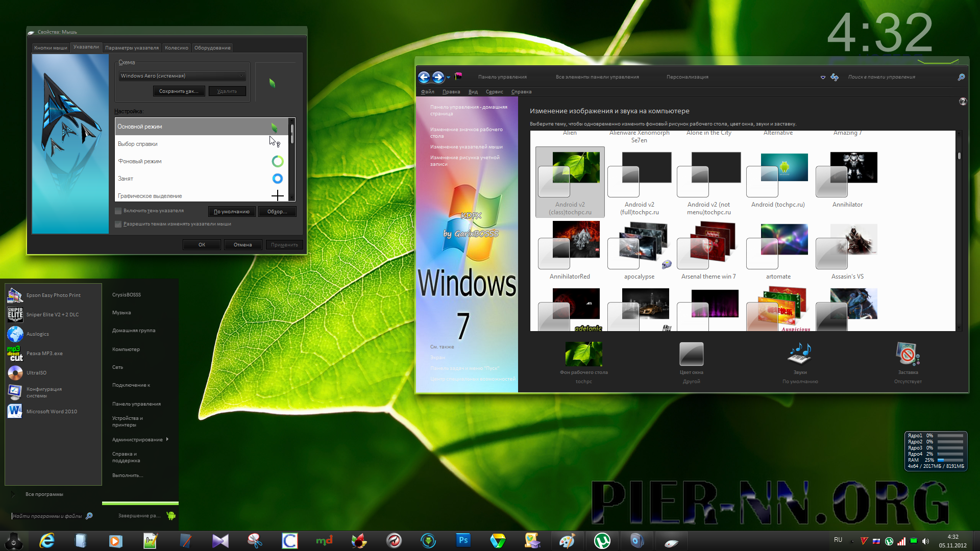Click the search magnifier in Control Panel
The height and width of the screenshot is (551, 980).
[961, 77]
